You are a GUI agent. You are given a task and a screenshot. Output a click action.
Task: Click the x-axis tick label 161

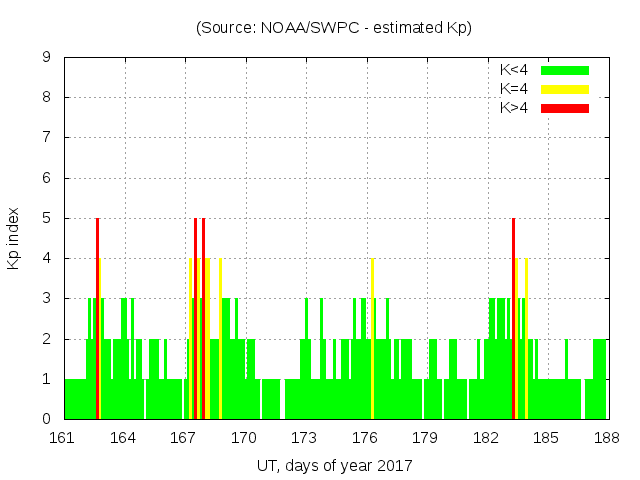point(64,437)
